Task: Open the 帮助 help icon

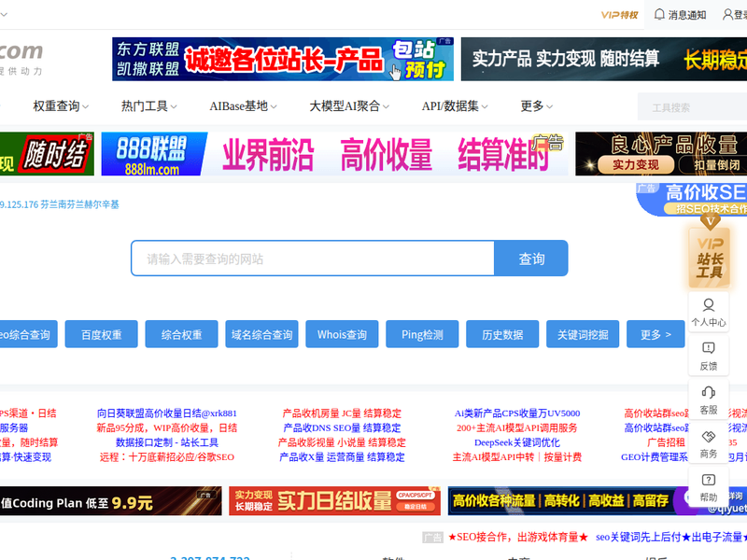Action: click(709, 487)
